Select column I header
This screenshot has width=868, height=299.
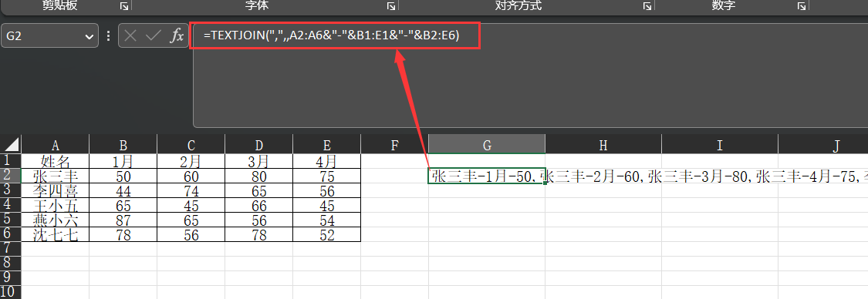[720, 145]
